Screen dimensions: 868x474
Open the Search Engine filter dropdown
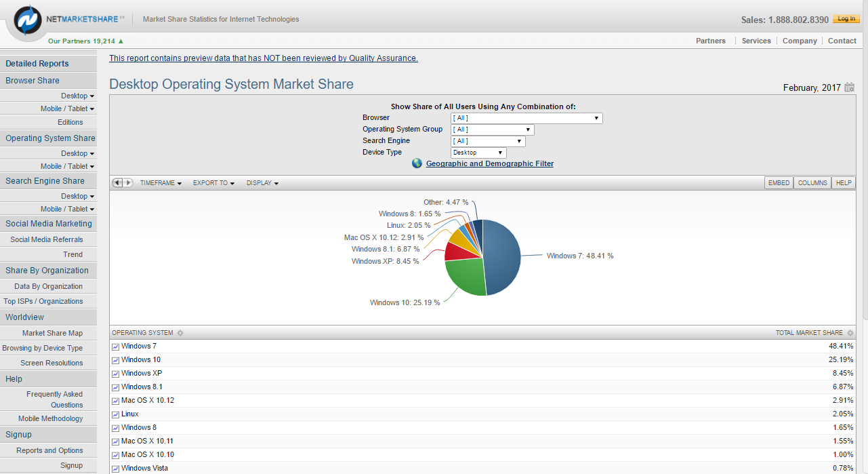[488, 141]
